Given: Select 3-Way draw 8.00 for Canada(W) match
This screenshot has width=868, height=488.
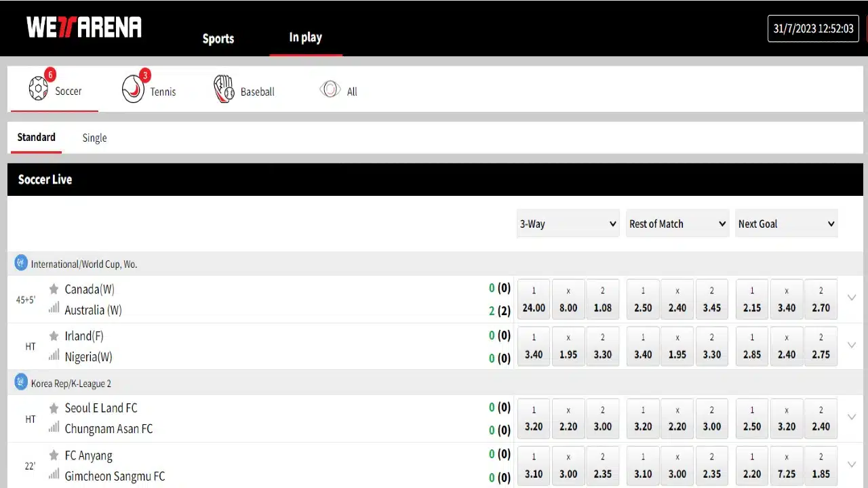Looking at the screenshot, I should [568, 299].
